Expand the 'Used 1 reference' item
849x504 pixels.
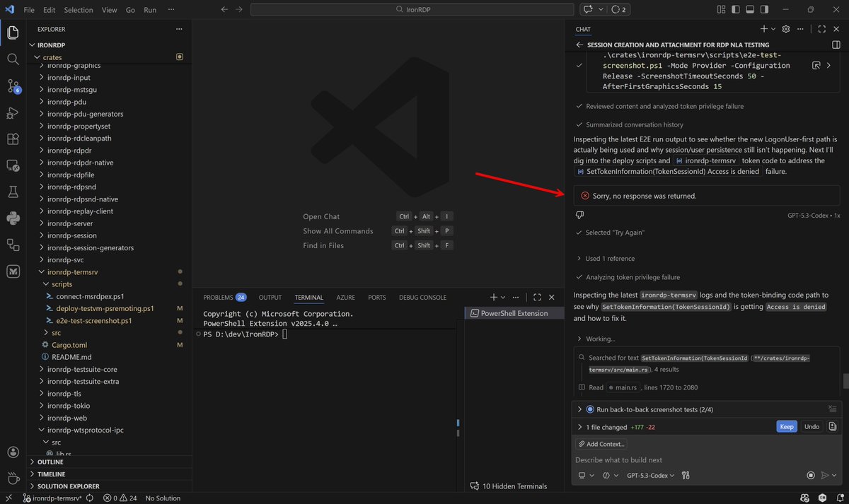(605, 258)
